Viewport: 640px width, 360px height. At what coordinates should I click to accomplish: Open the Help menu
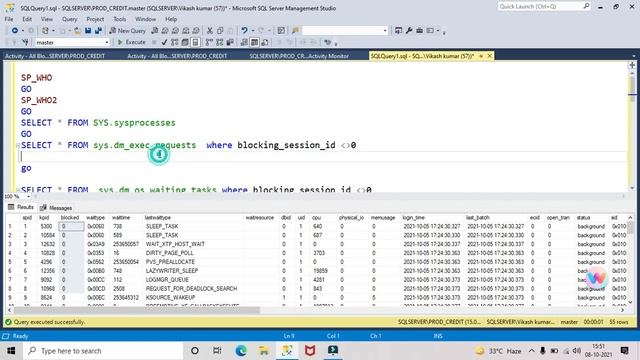click(x=171, y=19)
